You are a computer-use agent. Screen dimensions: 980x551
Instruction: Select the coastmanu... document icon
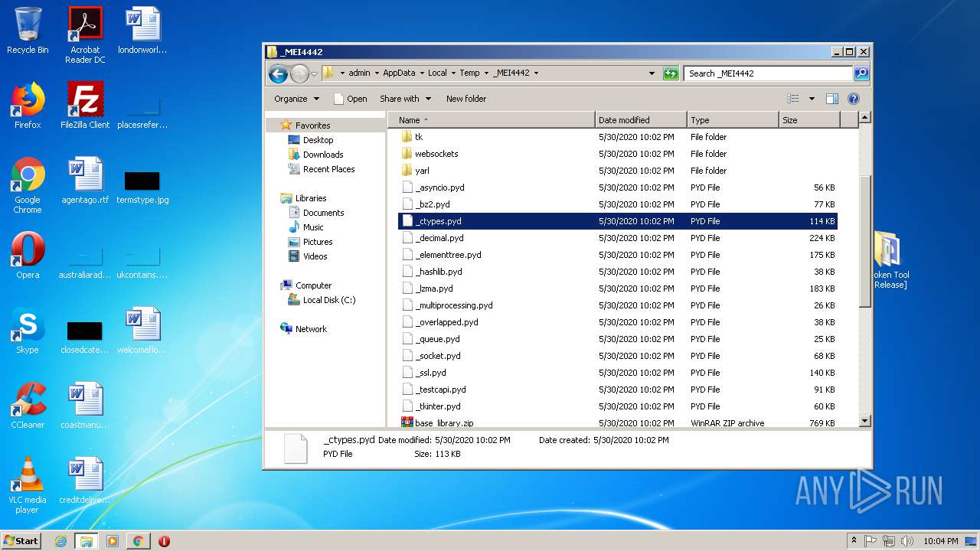(x=85, y=406)
